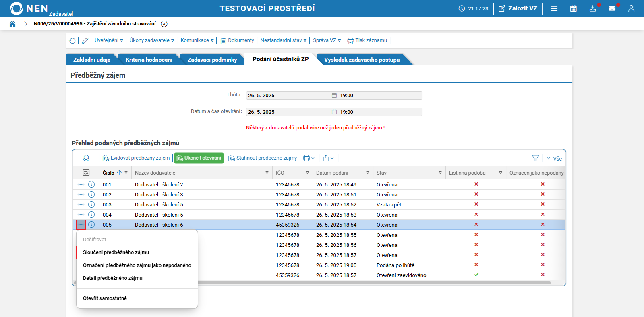This screenshot has width=644, height=317.
Task: Open column settings icon in table header
Action: coord(86,173)
